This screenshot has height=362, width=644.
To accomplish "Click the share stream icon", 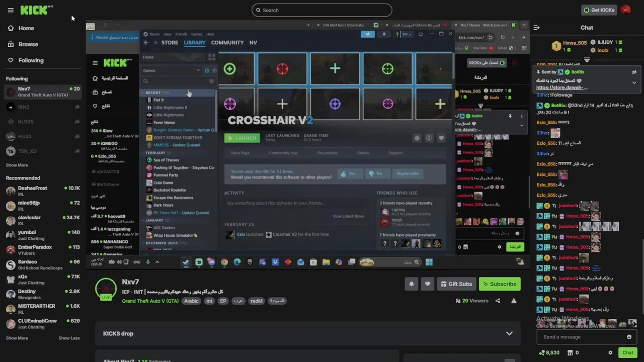I will (x=498, y=301).
